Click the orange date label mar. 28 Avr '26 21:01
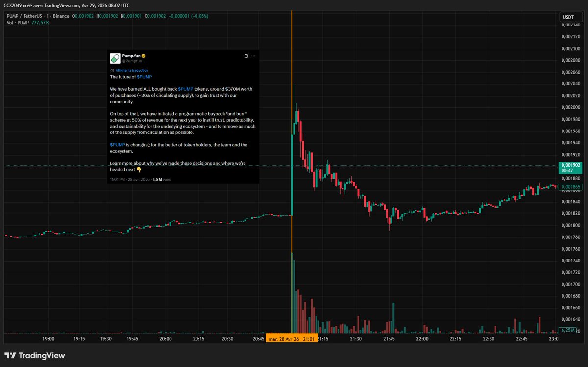588x367 pixels. (x=292, y=339)
